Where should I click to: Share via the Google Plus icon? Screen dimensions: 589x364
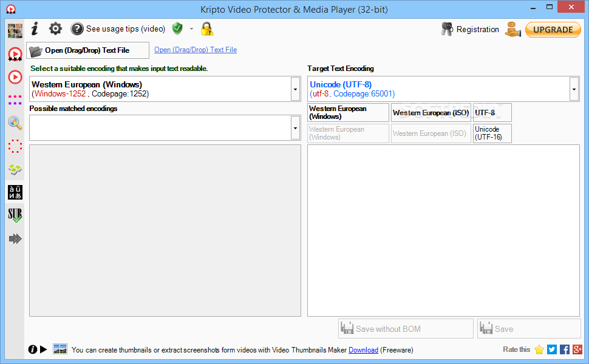tap(577, 349)
